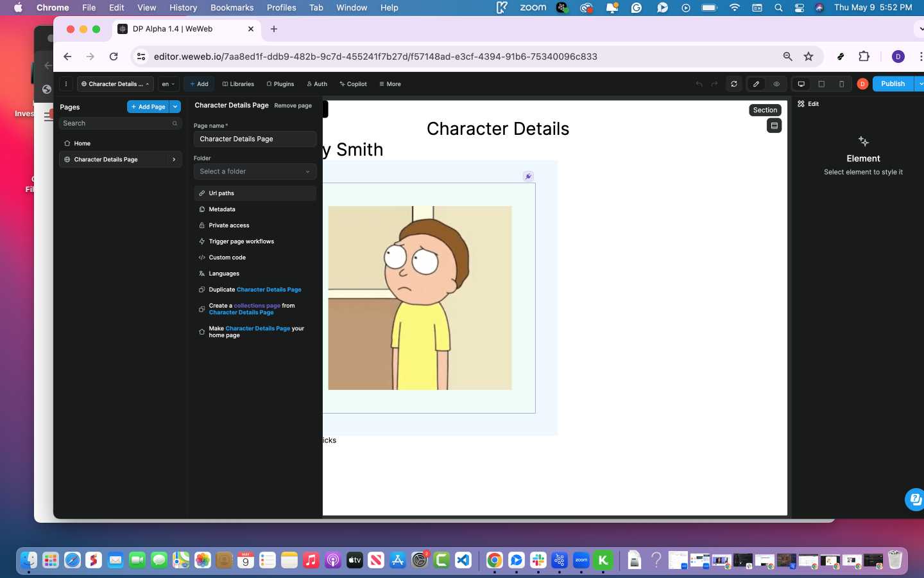The width and height of the screenshot is (924, 578).
Task: Open the Select a folder dropdown
Action: click(x=255, y=171)
